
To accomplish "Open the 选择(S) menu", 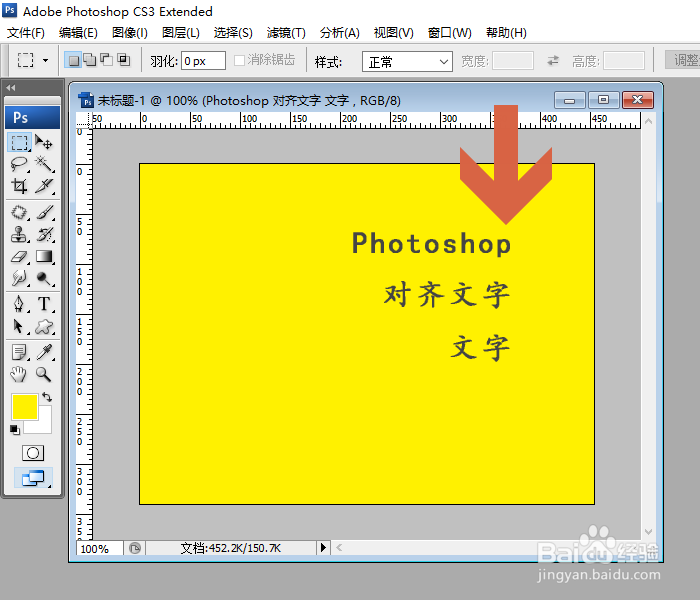I will pyautogui.click(x=233, y=33).
